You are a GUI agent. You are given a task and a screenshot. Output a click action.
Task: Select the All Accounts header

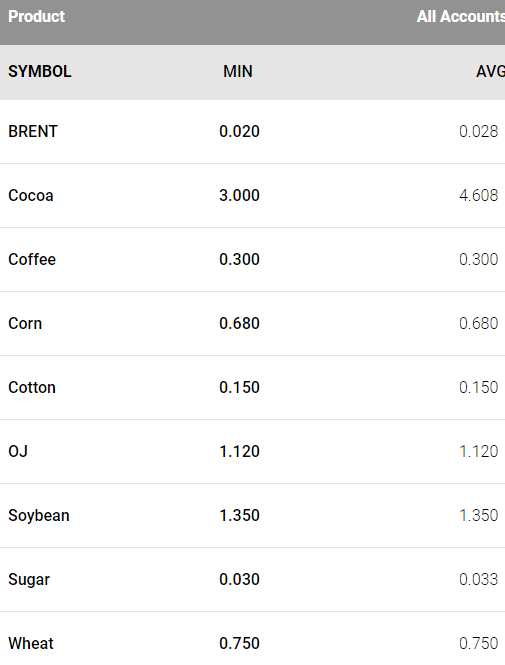point(461,17)
